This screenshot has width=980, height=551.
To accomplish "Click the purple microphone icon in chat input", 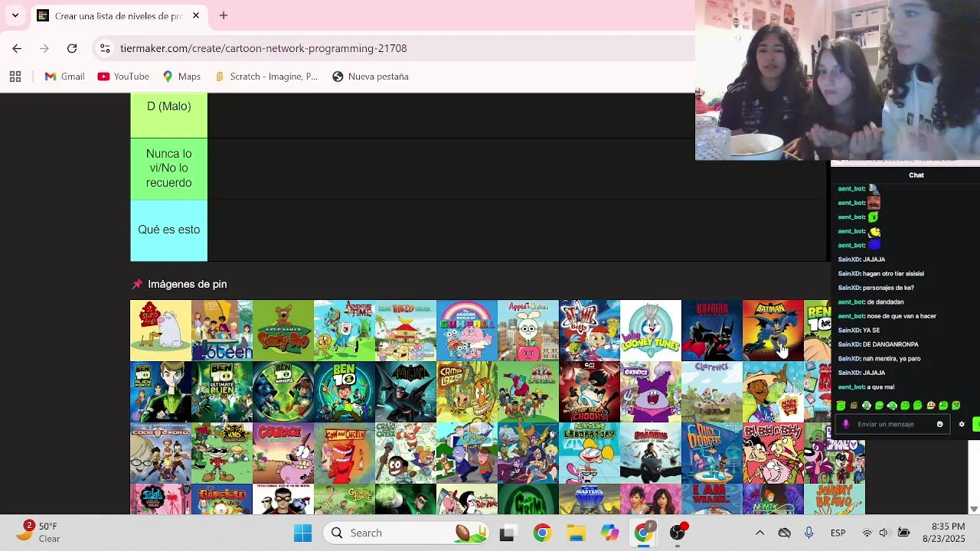I will click(845, 424).
